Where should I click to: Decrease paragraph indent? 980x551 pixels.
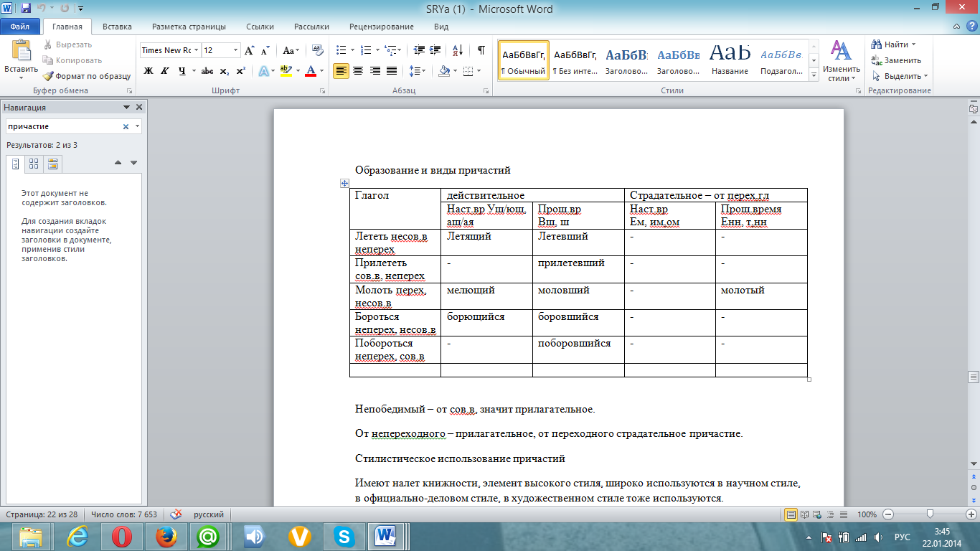[420, 50]
